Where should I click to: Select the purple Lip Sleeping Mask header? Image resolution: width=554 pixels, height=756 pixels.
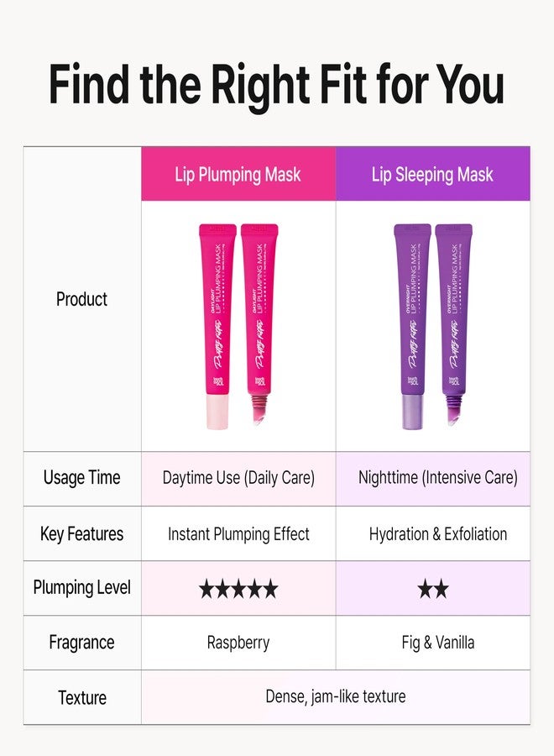click(432, 175)
